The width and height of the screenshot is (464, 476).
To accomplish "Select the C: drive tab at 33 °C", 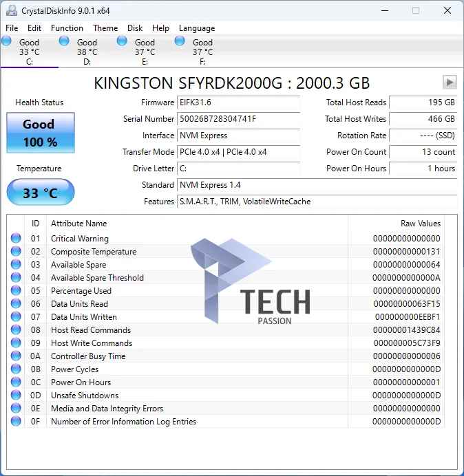I will coord(30,51).
